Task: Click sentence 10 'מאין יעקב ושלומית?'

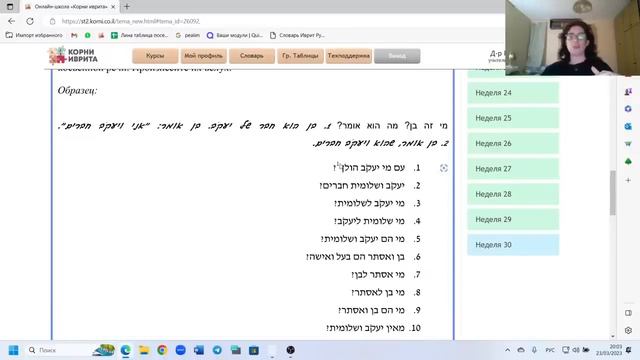Action: (x=365, y=328)
